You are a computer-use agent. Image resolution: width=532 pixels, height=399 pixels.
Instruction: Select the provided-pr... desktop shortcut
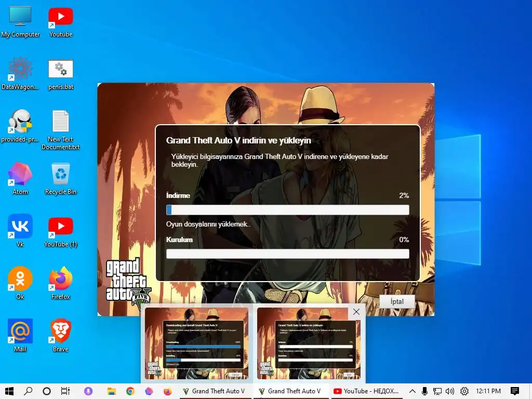pyautogui.click(x=20, y=126)
